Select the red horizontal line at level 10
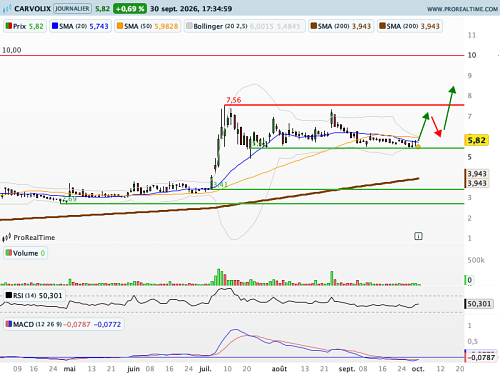The image size is (500, 375). [232, 55]
